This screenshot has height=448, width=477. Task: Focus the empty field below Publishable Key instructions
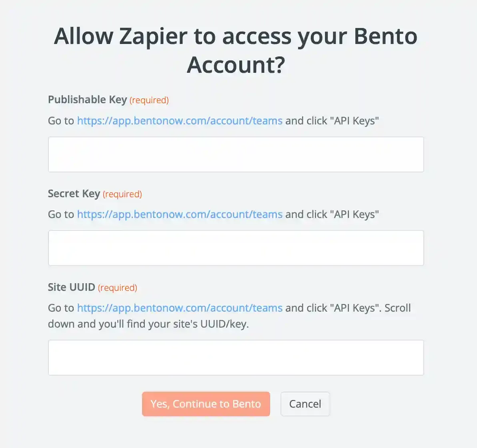pyautogui.click(x=236, y=154)
